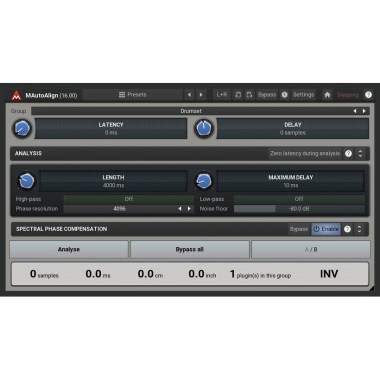
Task: Click the High-pass Off slider
Action: [x=129, y=199]
